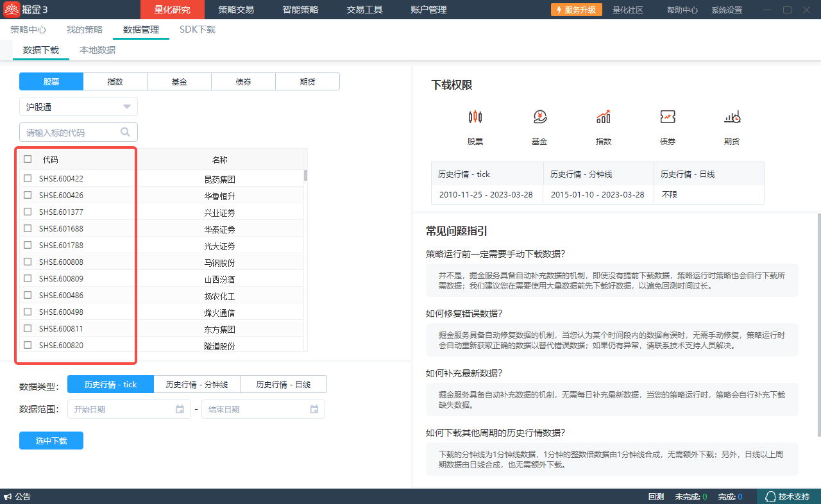The image size is (821, 504).
Task: Click the 期货 permission icon
Action: tap(732, 117)
